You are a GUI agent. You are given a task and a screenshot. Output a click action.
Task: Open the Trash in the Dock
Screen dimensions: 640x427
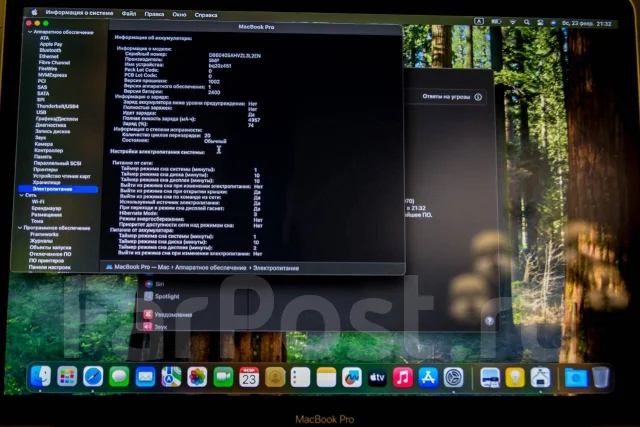click(x=600, y=378)
